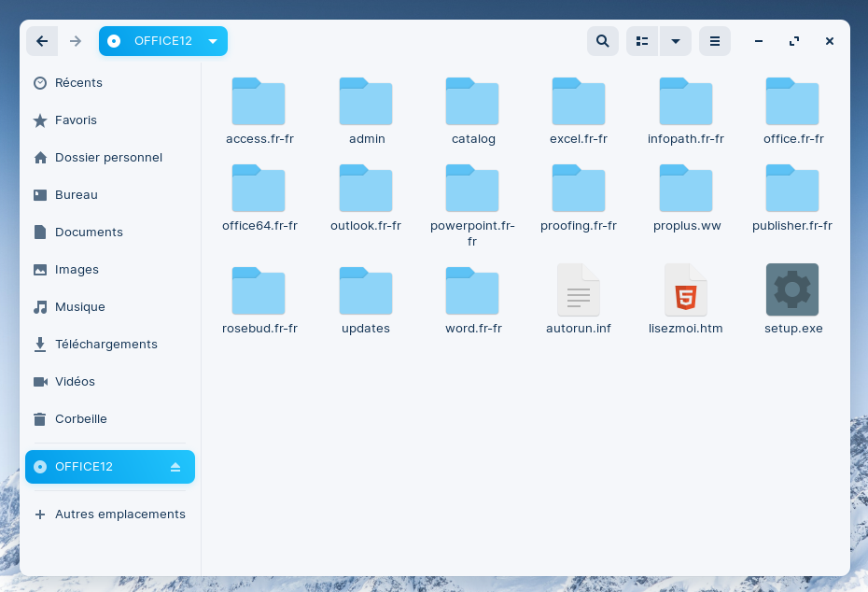Select the word.fr-fr folder
This screenshot has width=868, height=592.
tap(473, 301)
